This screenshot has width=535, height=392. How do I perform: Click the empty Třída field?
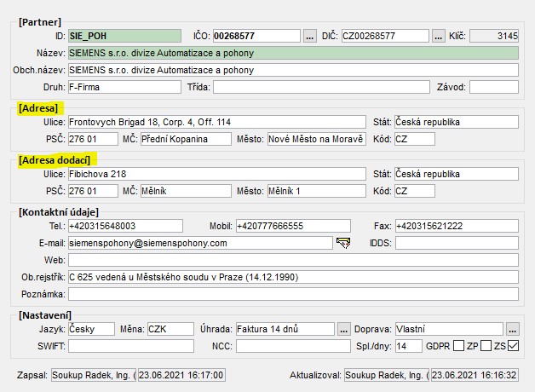pyautogui.click(x=321, y=87)
